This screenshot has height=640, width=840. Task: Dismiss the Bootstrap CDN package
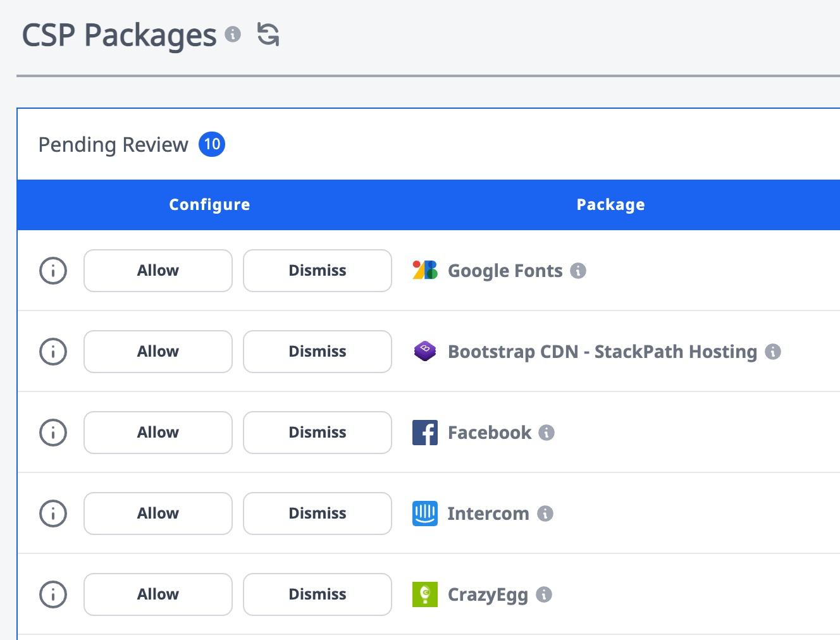[x=318, y=352]
